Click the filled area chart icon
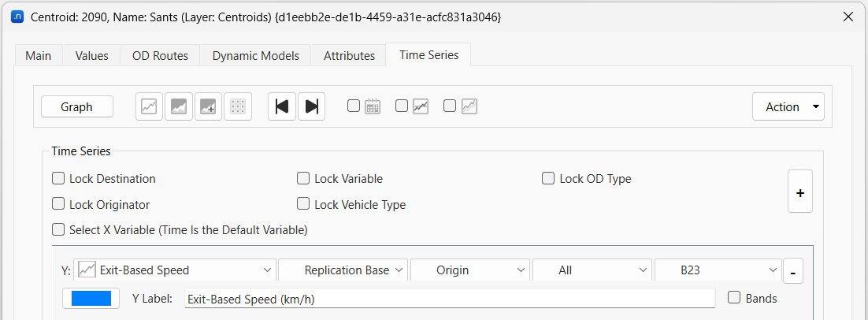The height and width of the screenshot is (320, 868). 179,106
